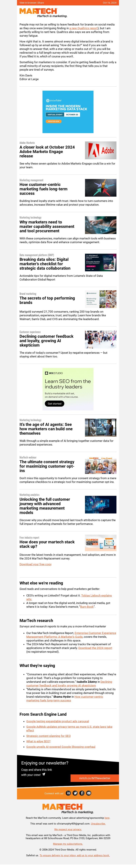Open Manage my subscriptions link
The width and height of the screenshot is (136, 868).
tap(68, 843)
